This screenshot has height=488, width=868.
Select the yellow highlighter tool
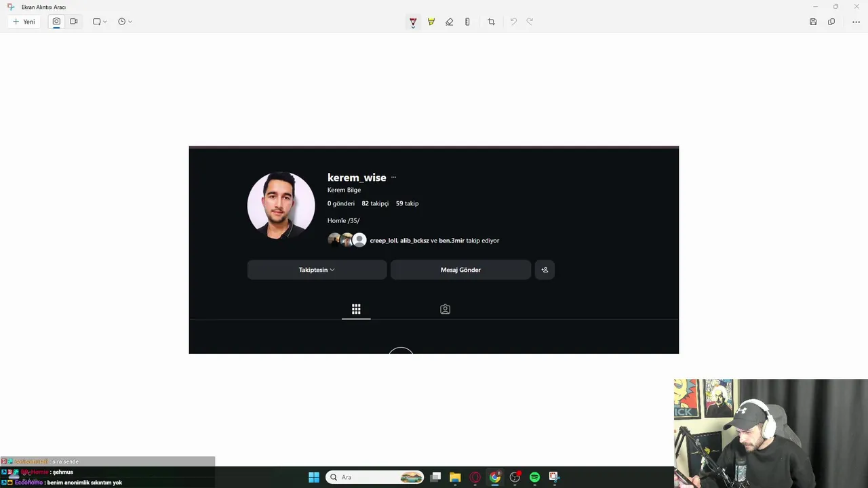tap(431, 22)
